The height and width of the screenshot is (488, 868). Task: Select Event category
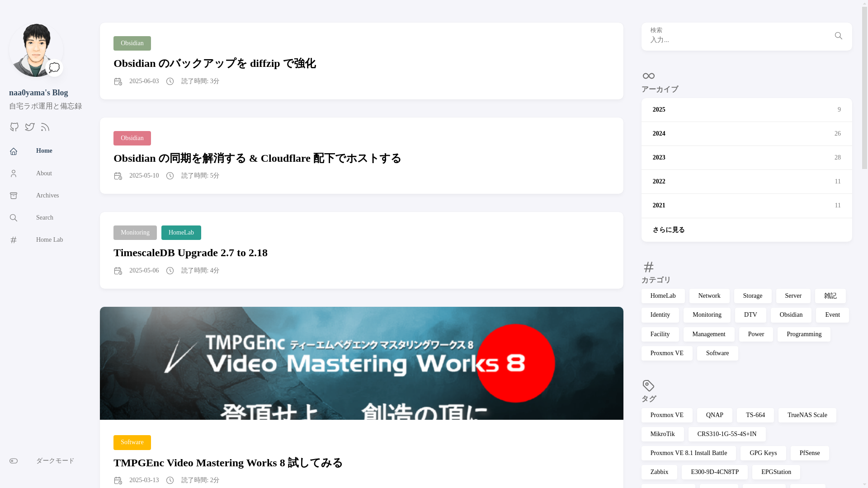pyautogui.click(x=832, y=315)
